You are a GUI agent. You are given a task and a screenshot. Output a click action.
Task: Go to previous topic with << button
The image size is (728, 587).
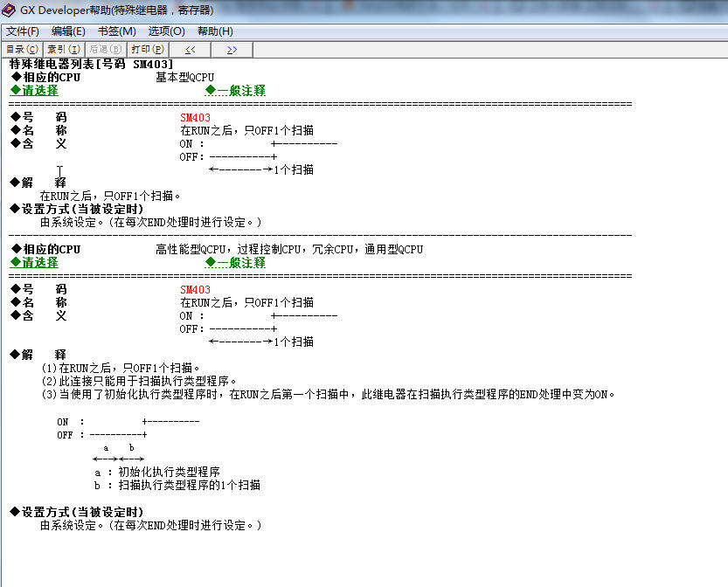pyautogui.click(x=190, y=50)
